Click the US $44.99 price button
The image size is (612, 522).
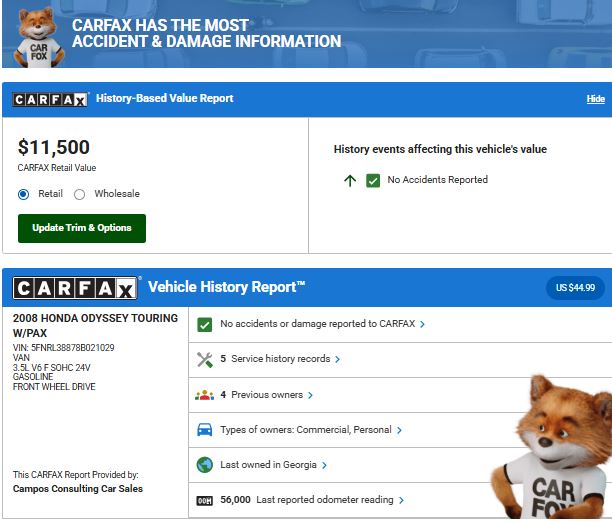pos(575,288)
